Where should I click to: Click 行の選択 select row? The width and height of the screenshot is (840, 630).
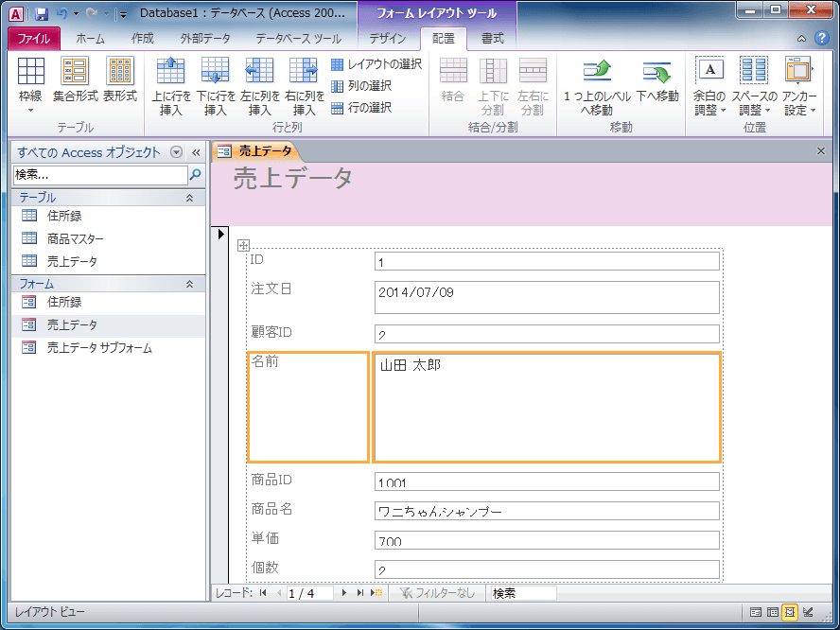(x=361, y=108)
